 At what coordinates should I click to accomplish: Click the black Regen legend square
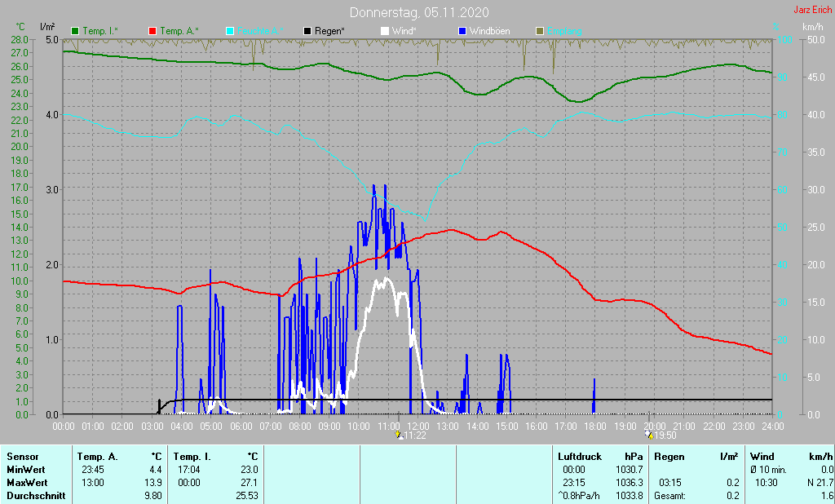tap(307, 31)
